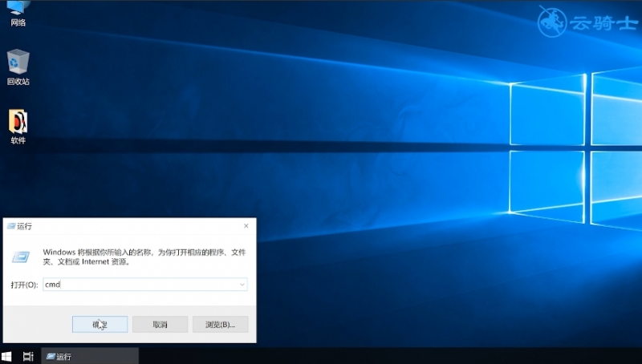Close the 运行 dialog window
Viewport: 642px width, 364px height.
[246, 226]
